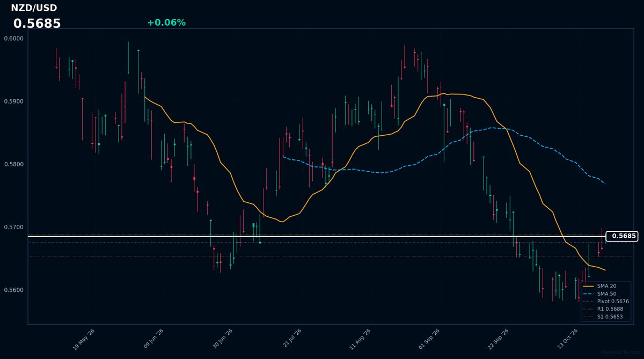The width and height of the screenshot is (644, 359).
Task: Click the +0.06% change value
Action: click(x=166, y=23)
